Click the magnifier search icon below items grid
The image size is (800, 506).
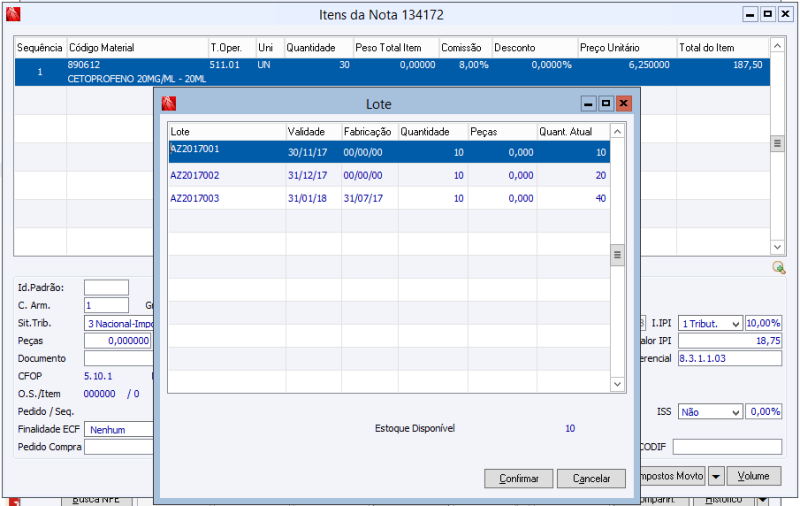pyautogui.click(x=779, y=267)
